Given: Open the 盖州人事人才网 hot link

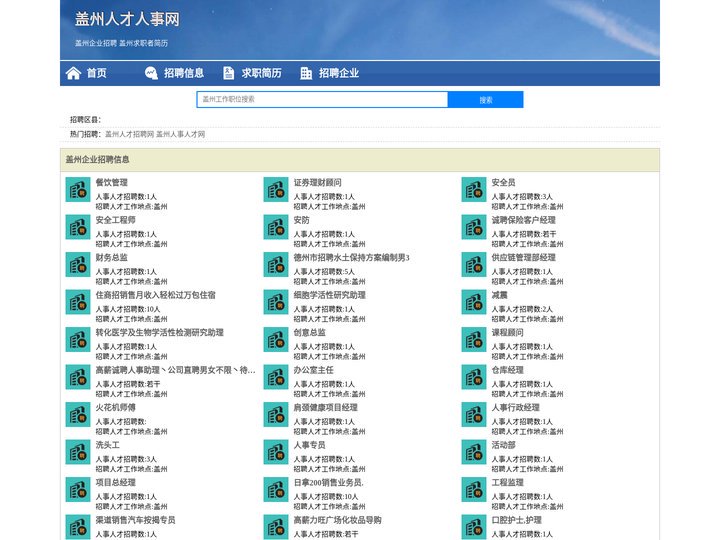Looking at the screenshot, I should [x=180, y=134].
